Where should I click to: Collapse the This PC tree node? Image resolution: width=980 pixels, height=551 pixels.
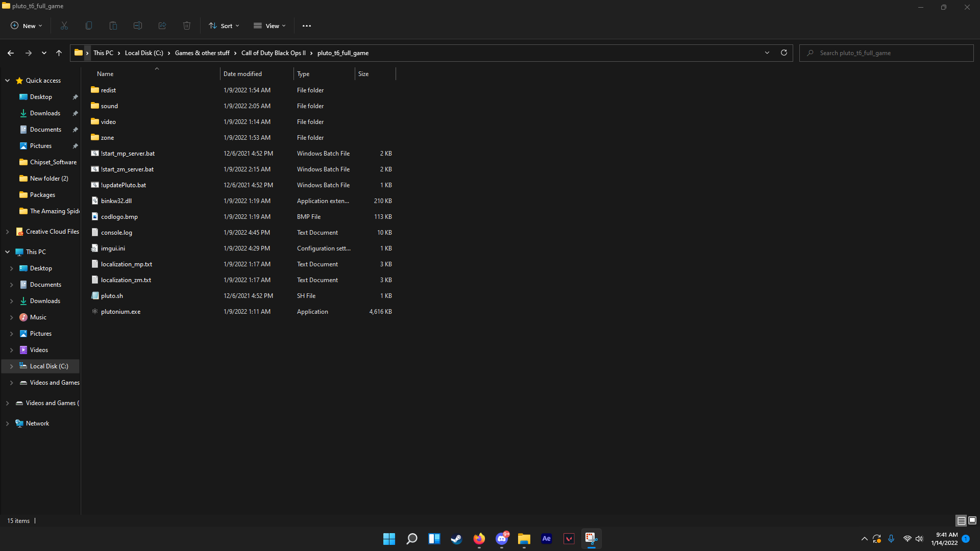(x=8, y=252)
